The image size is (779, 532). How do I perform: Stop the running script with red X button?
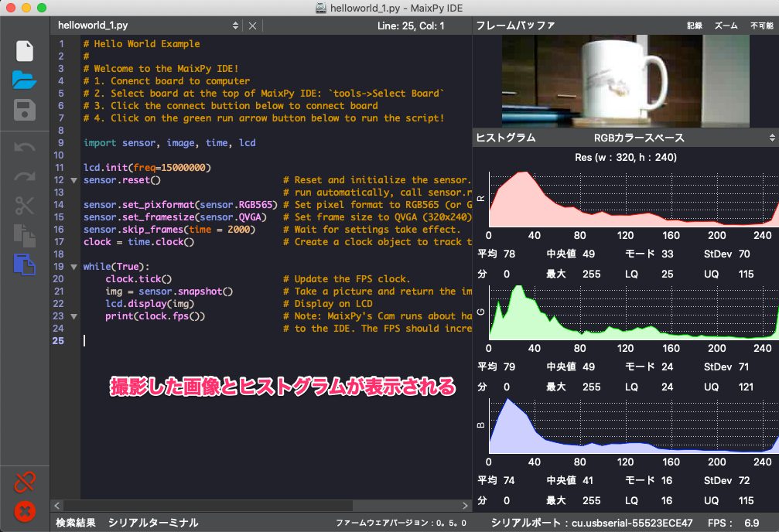tap(25, 511)
